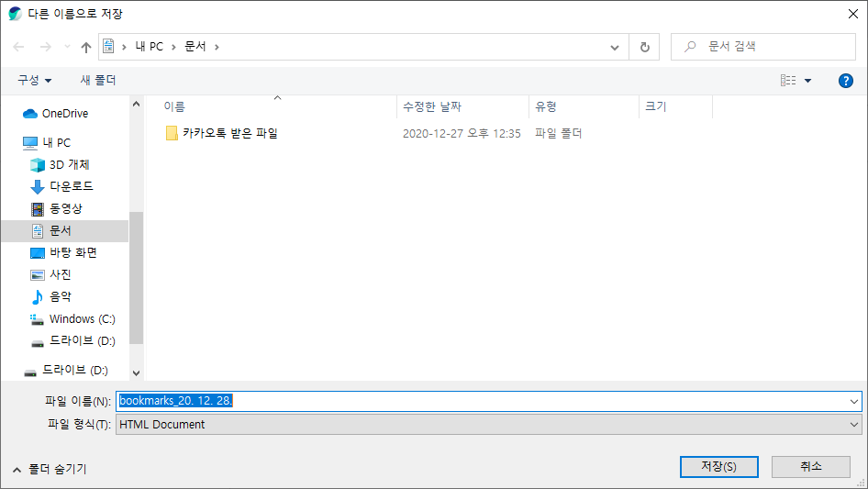Click the dialog's title bar app icon

tap(15, 14)
